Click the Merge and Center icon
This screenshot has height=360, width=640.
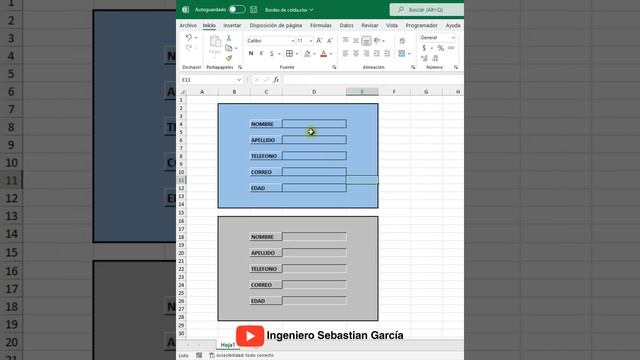pyautogui.click(x=402, y=53)
